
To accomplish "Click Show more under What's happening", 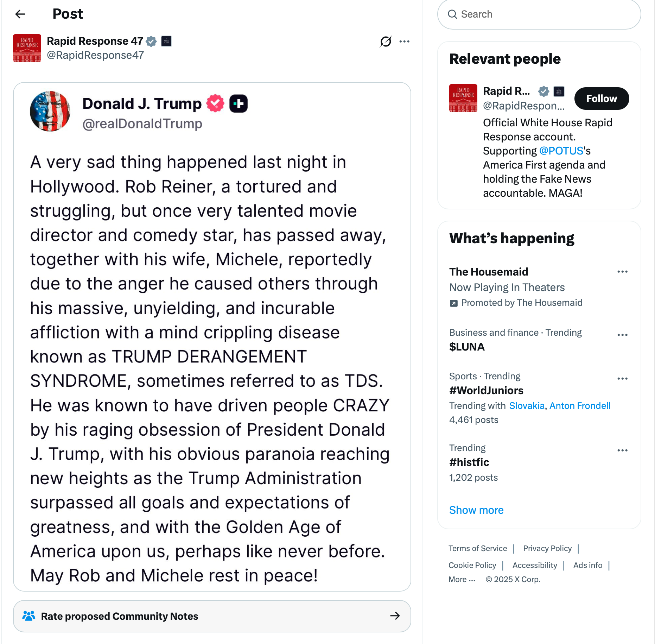I will click(x=476, y=510).
